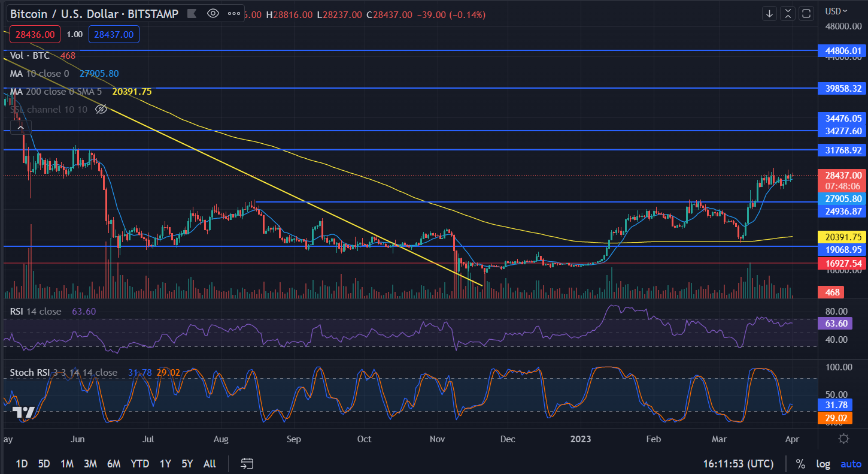The height and width of the screenshot is (474, 868).
Task: Click the flag icon beside the BITSTAMP title
Action: tap(191, 13)
